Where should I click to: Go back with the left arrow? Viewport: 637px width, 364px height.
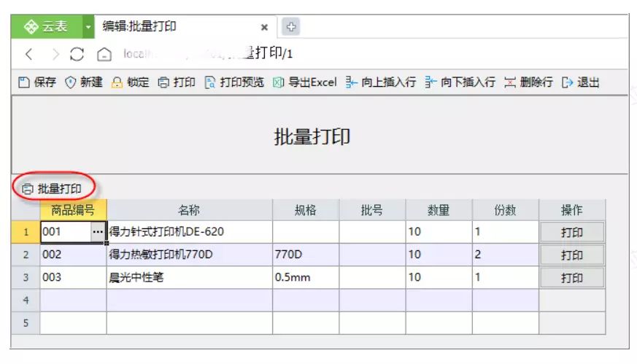pos(28,54)
